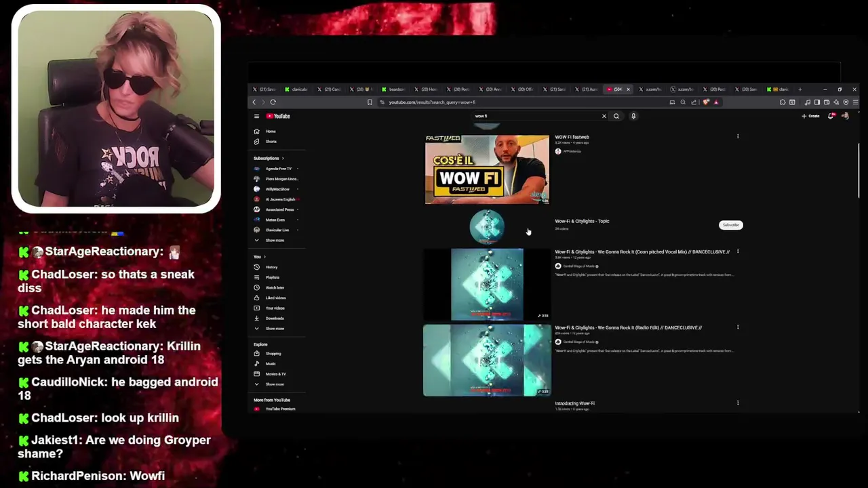Click the magnifier search button on YouTube
The image size is (868, 488).
coord(616,116)
